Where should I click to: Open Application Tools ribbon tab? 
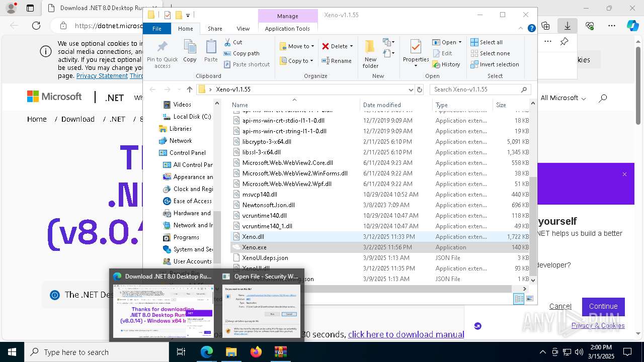pyautogui.click(x=287, y=29)
